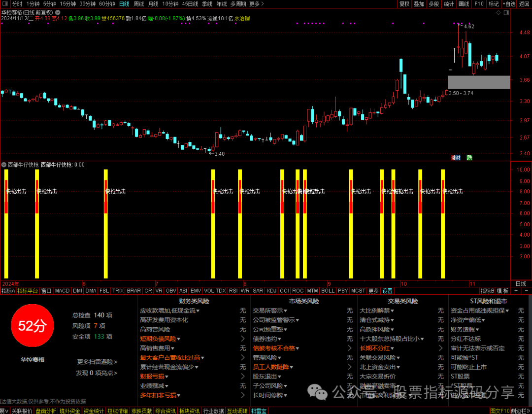The image size is (532, 414).
Task: Expand the 短期负债风险 risk item
Action: [160, 339]
